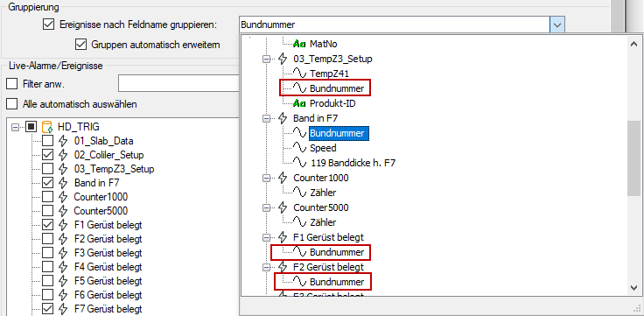Uncheck Gruppen automatisch erweitern
Image resolution: width=644 pixels, height=316 pixels.
(80, 44)
